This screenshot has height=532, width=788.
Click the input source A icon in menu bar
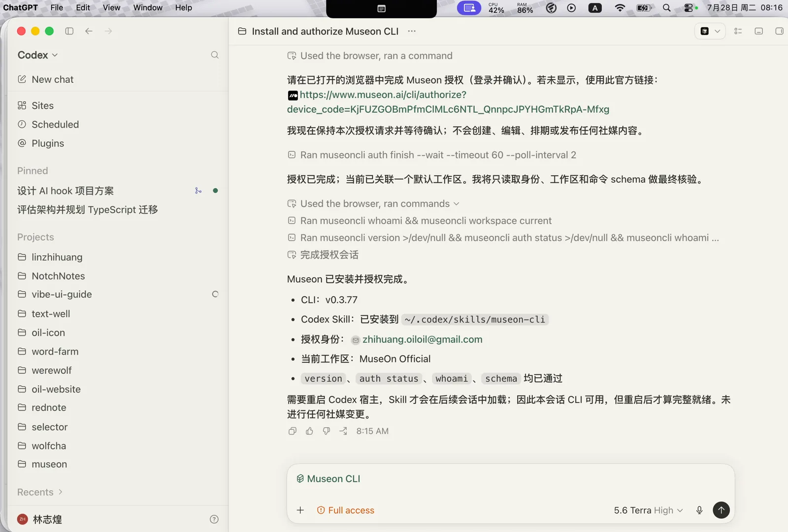[x=595, y=7]
